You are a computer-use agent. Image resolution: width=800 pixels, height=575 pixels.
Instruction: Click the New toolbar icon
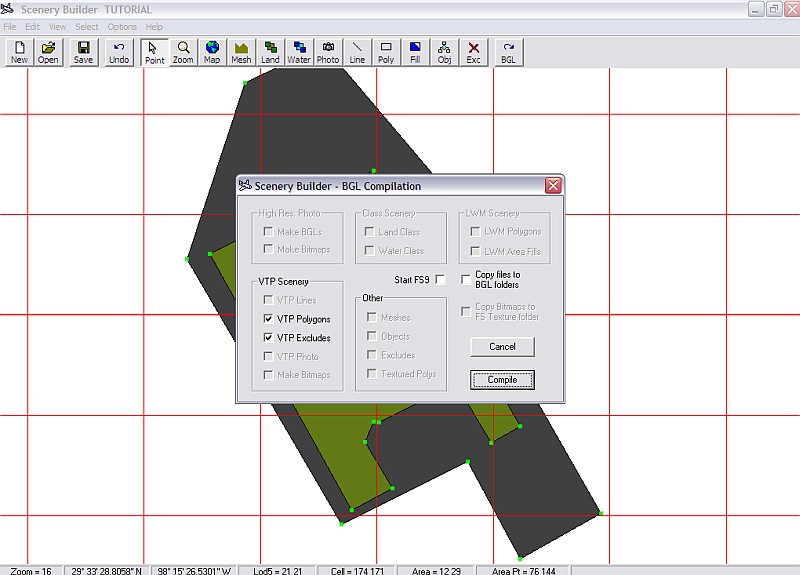point(19,52)
